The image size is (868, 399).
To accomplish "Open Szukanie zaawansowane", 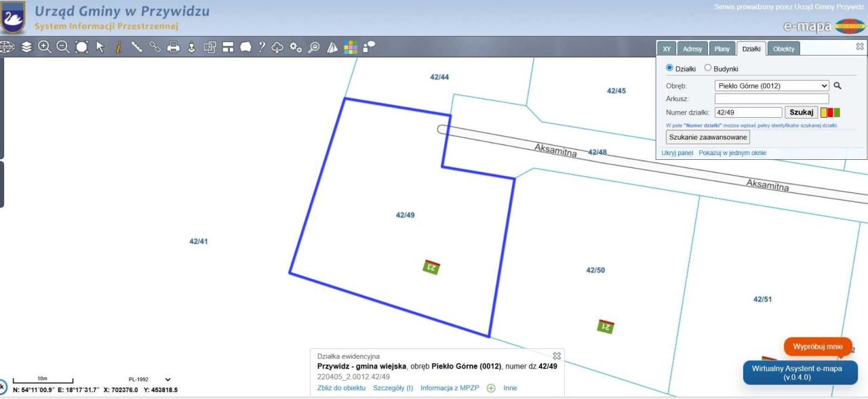I will click(x=708, y=137).
